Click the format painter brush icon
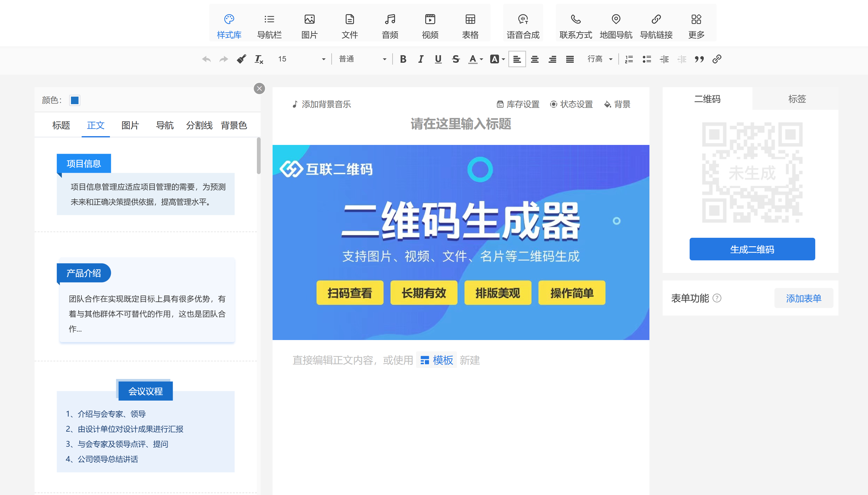Screen dimensions: 868x495 [x=241, y=59]
